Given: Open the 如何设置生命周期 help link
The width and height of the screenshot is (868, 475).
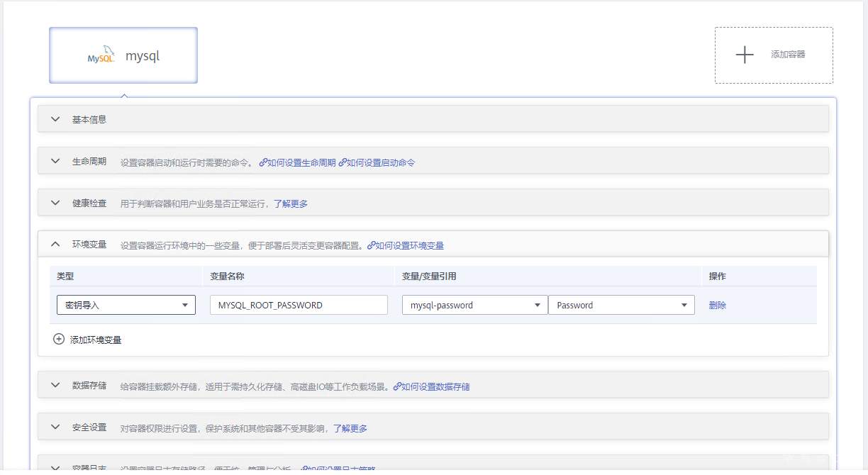Looking at the screenshot, I should (x=298, y=162).
